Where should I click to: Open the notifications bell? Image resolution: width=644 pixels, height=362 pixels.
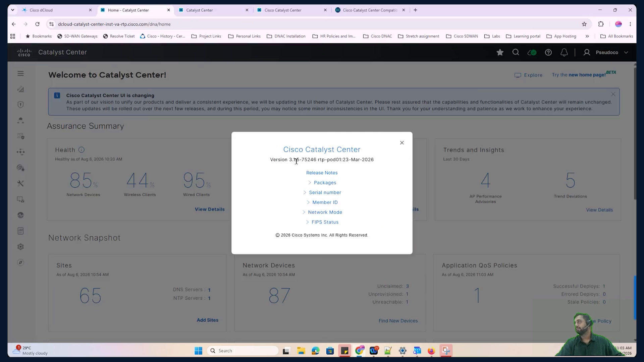[564, 52]
